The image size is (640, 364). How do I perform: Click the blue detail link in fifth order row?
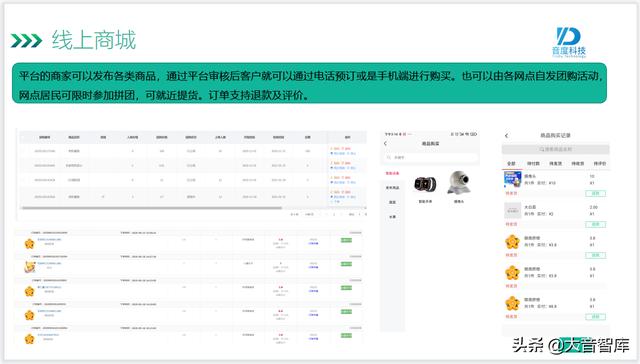pos(313,339)
